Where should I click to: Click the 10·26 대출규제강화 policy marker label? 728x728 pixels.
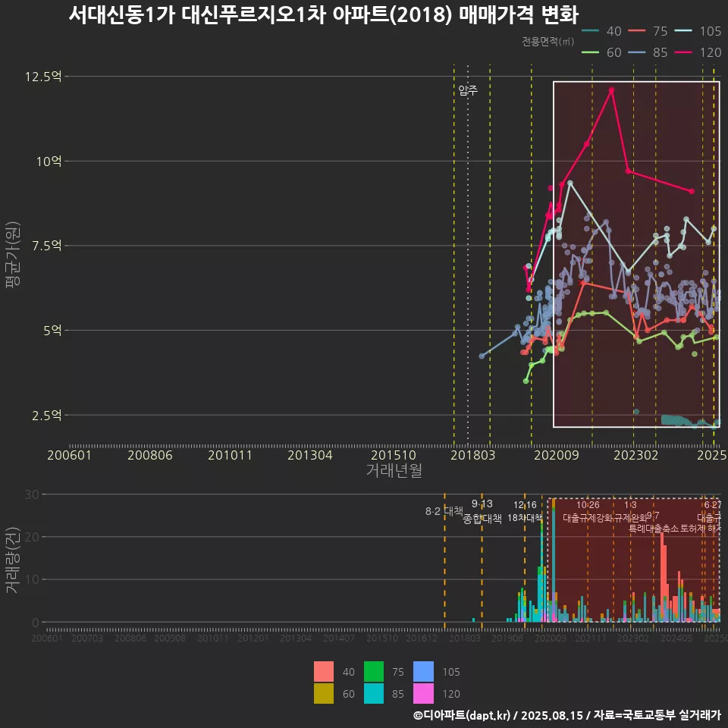click(x=588, y=511)
